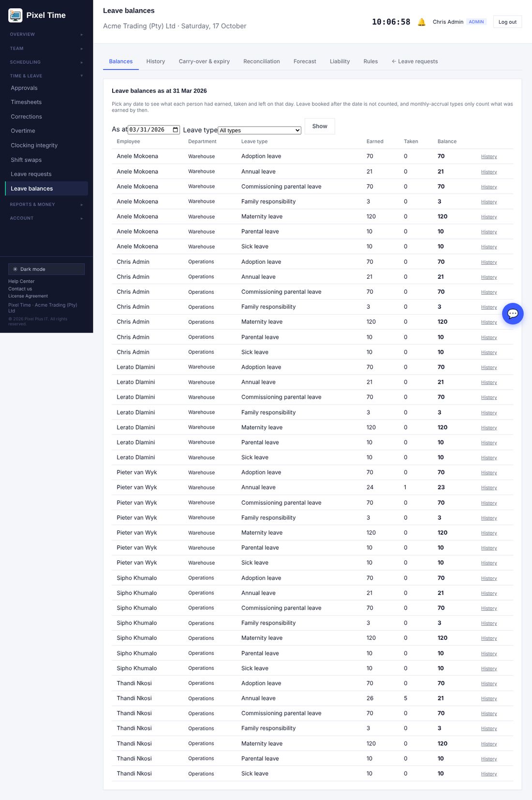Open History for Anele Mokoena Adoption leave

[489, 157]
